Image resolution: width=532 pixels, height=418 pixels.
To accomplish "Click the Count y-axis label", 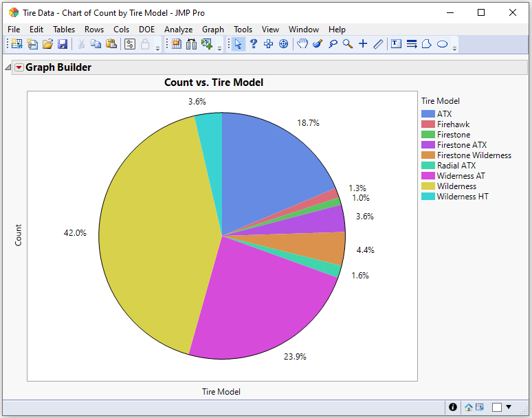I will coord(19,235).
